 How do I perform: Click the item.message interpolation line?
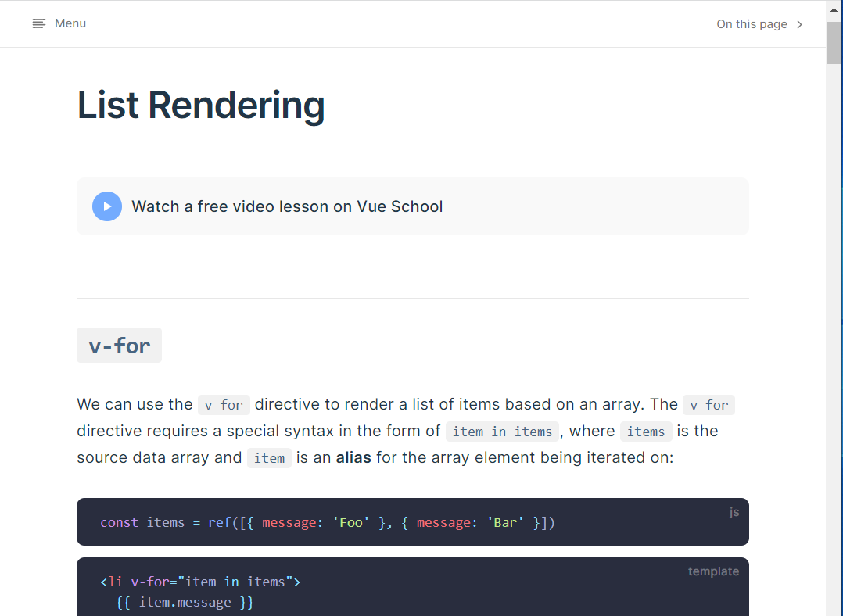click(185, 602)
